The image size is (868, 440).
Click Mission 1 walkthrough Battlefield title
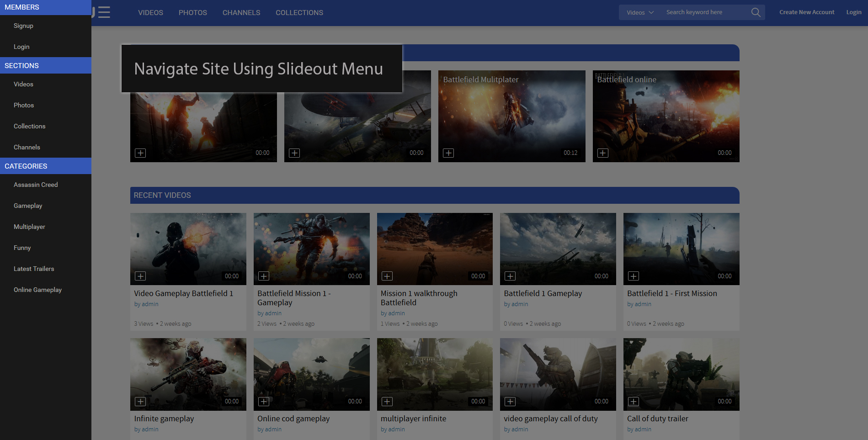point(419,298)
